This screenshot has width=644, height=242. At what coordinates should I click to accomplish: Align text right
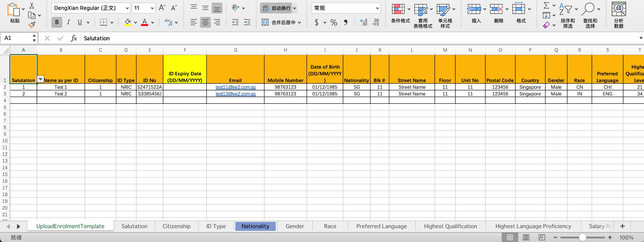[217, 22]
